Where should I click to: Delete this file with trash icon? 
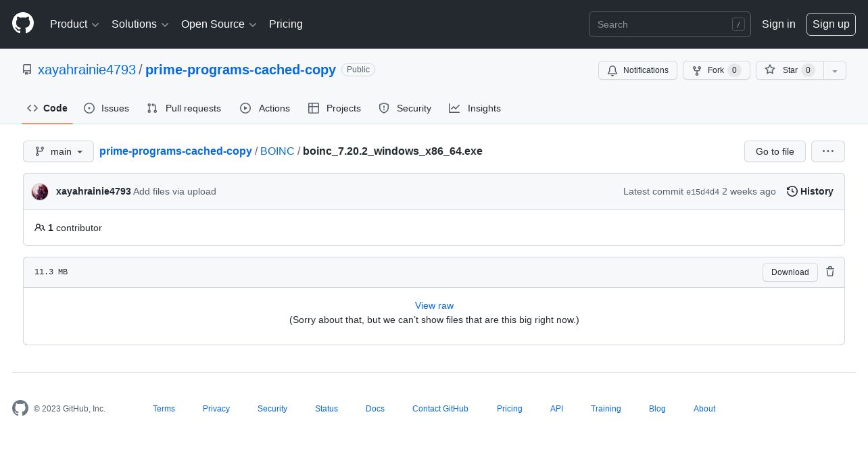tap(830, 272)
